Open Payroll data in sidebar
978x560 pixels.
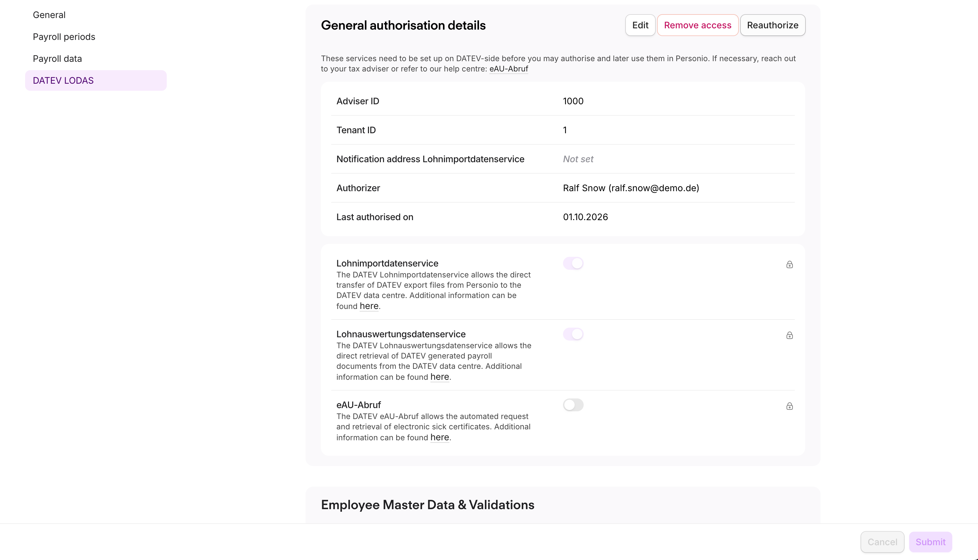[x=96, y=59]
